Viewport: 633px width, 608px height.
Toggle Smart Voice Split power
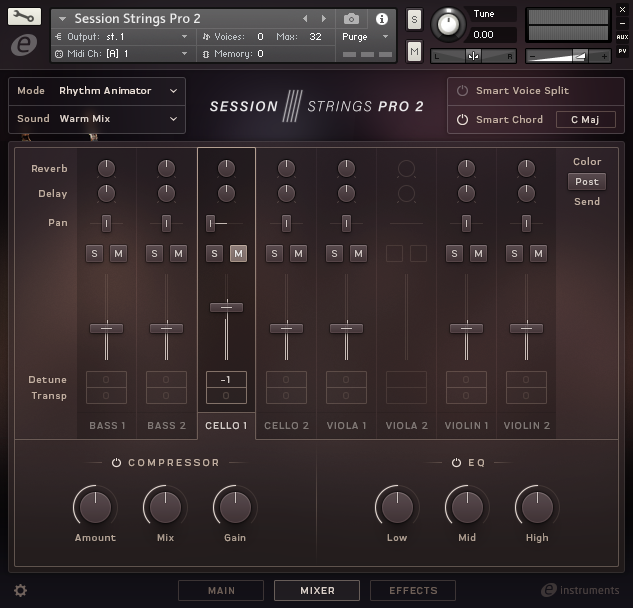pyautogui.click(x=462, y=90)
